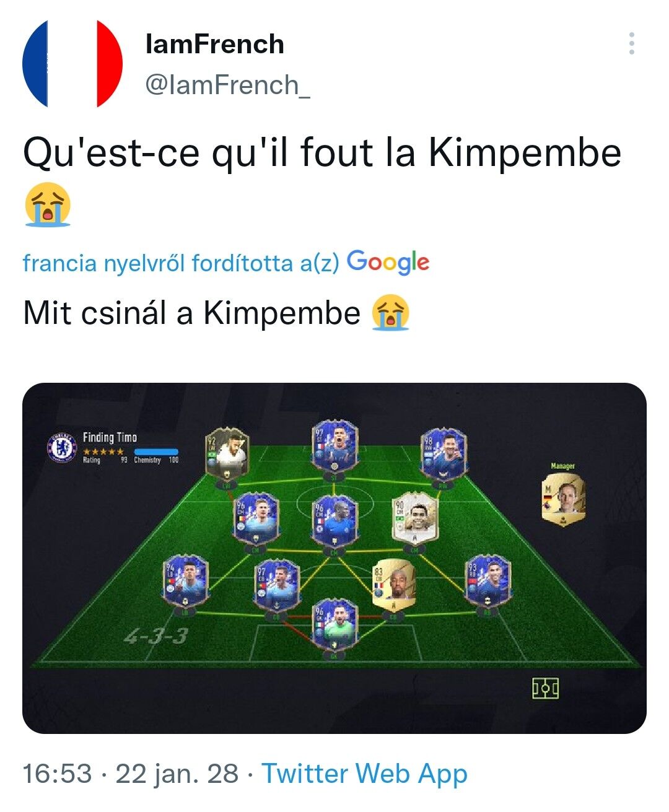Click the blue Chemistry progress bar
Screen dimensions: 669x812
point(156,452)
